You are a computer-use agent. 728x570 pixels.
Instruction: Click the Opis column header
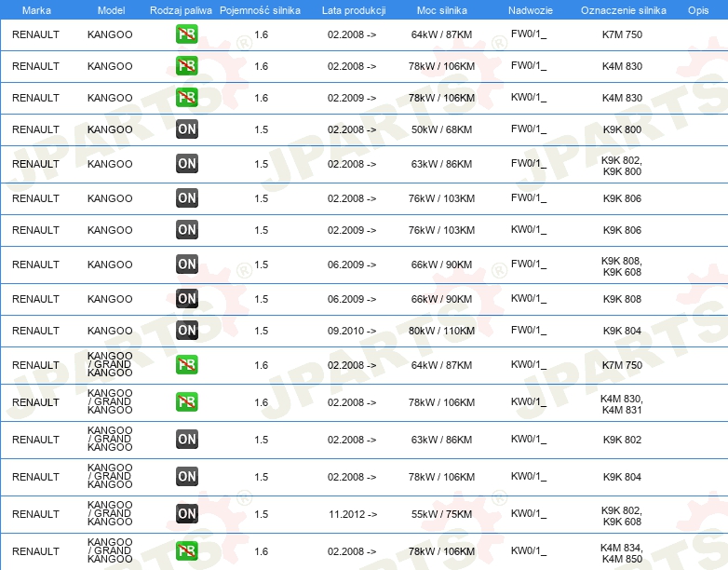[x=698, y=10]
